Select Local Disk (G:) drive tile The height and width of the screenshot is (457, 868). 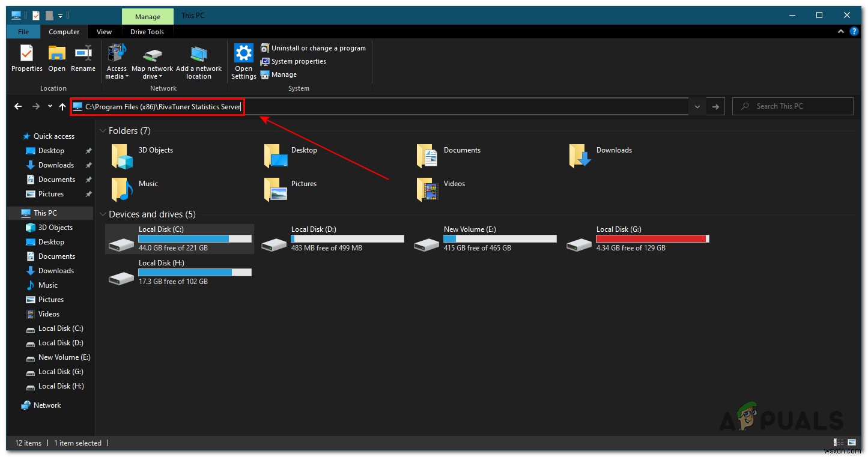click(637, 239)
